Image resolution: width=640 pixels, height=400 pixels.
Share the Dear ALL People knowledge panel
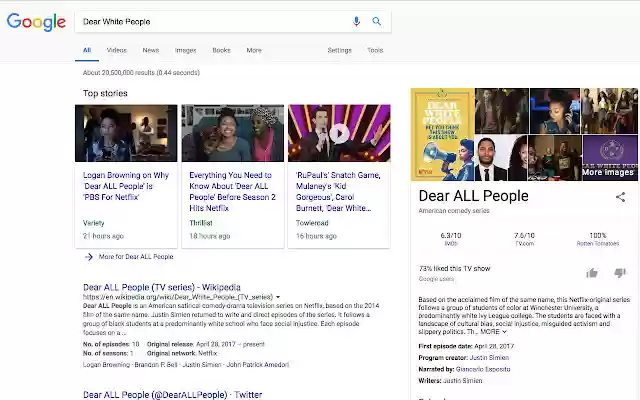click(x=620, y=197)
